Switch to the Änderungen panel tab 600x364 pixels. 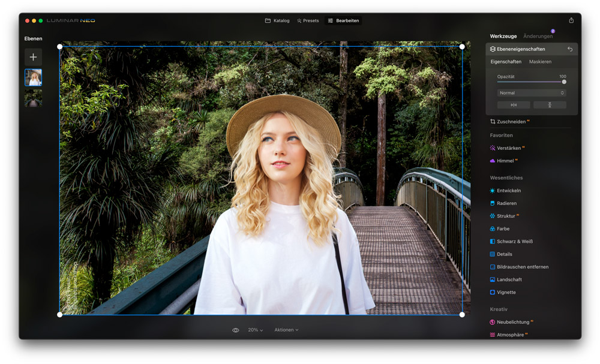[x=538, y=37]
